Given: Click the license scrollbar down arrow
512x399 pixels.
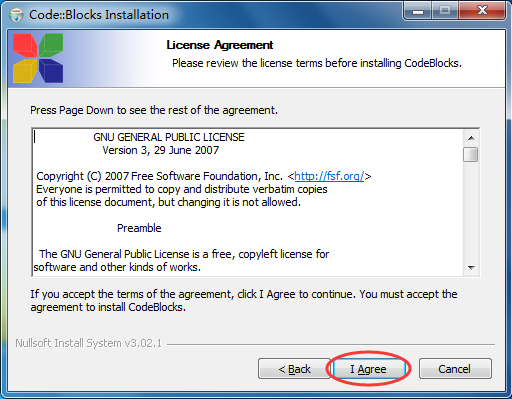Looking at the screenshot, I should tap(471, 268).
